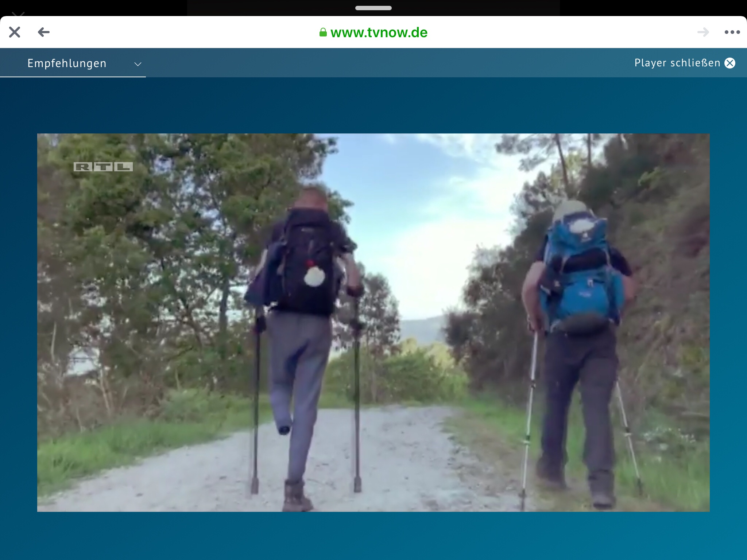Open the three-dot more options menu
This screenshot has width=747, height=560.
[732, 32]
